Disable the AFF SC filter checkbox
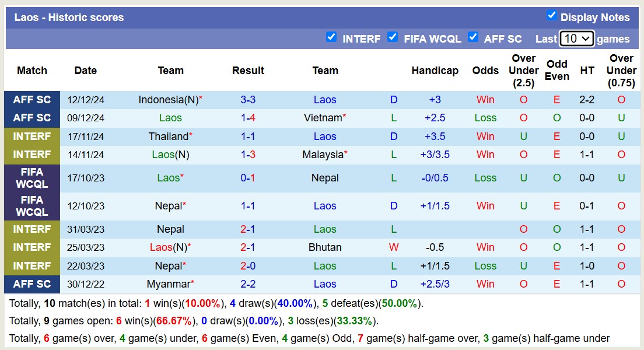Viewport: 644px width, 350px height. click(x=473, y=37)
